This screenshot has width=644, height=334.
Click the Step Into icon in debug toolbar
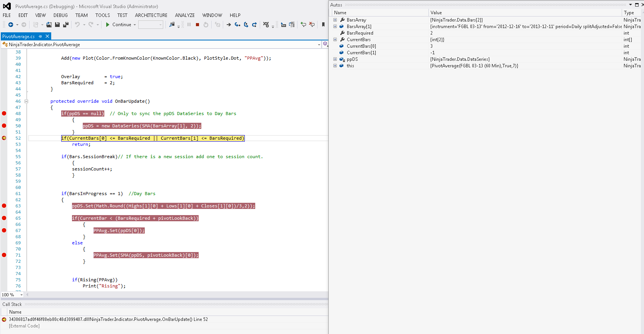click(x=238, y=25)
